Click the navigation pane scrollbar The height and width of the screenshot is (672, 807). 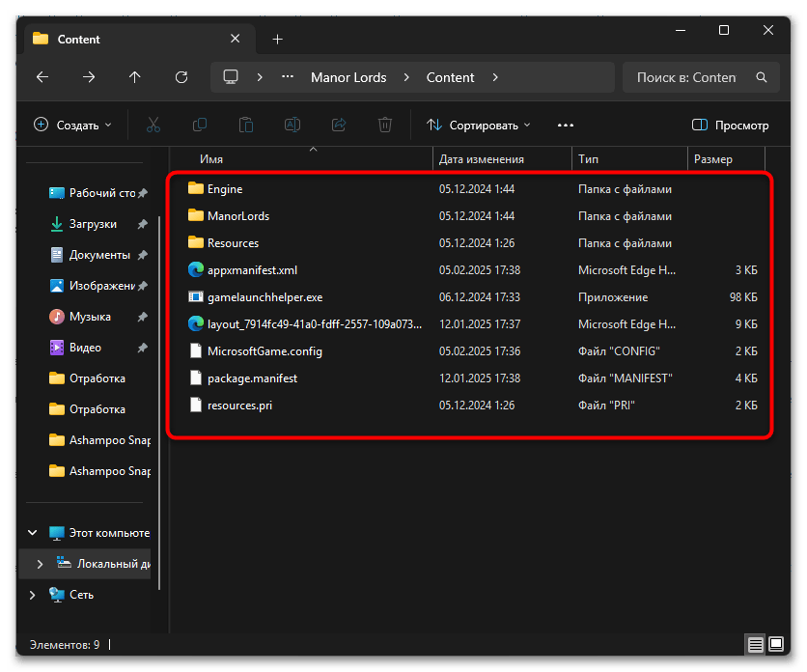(x=159, y=403)
